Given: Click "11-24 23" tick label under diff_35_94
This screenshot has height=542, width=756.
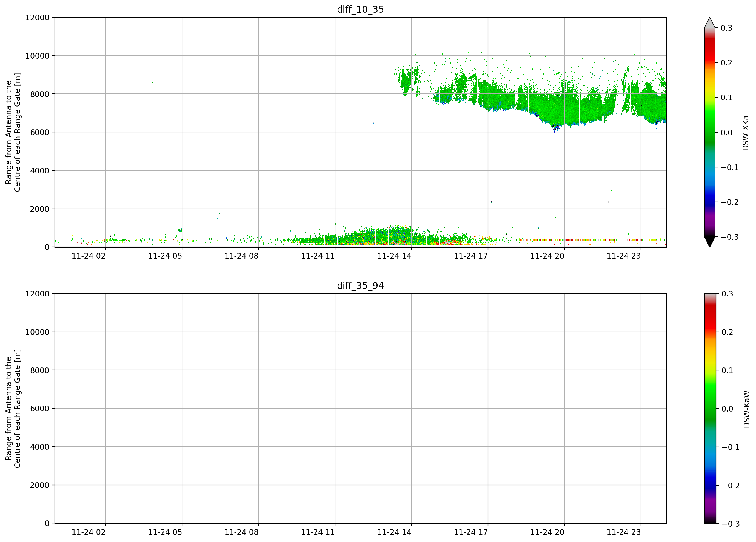Looking at the screenshot, I should tap(624, 532).
